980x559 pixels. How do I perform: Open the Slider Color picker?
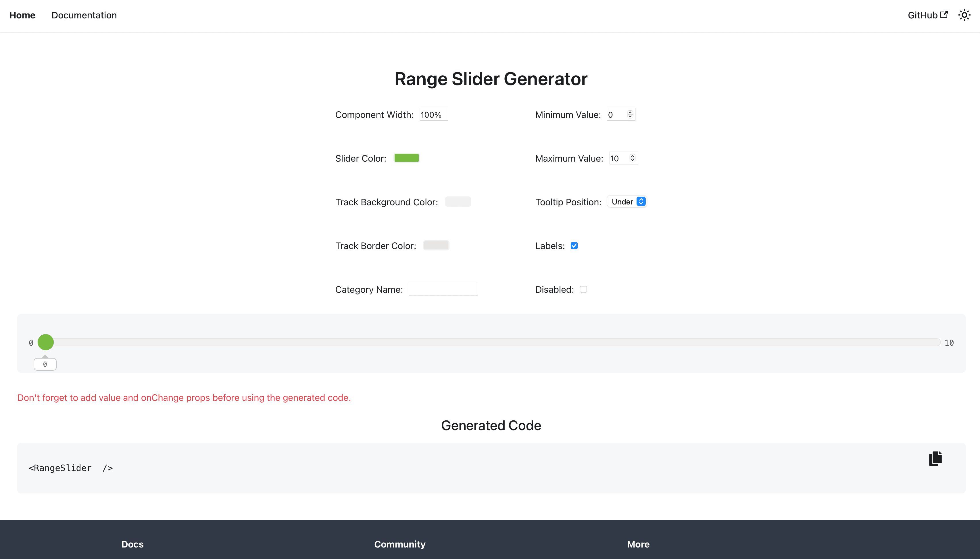(406, 157)
